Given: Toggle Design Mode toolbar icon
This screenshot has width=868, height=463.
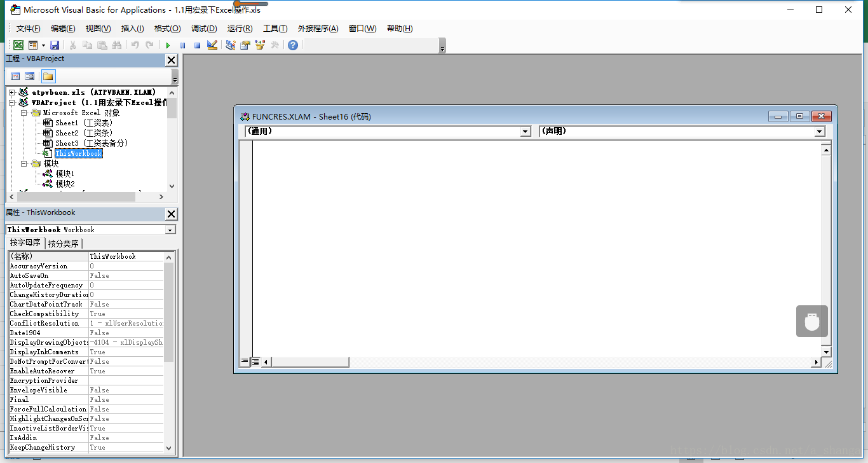Looking at the screenshot, I should click(212, 45).
